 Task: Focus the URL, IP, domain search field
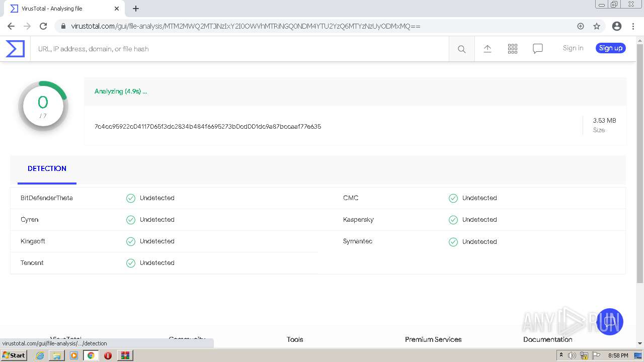239,49
